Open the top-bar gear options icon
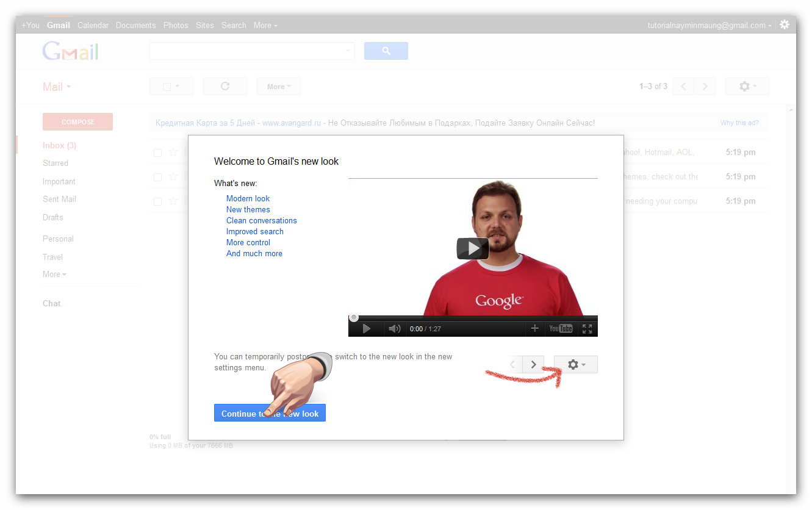812x510 pixels. [x=785, y=25]
